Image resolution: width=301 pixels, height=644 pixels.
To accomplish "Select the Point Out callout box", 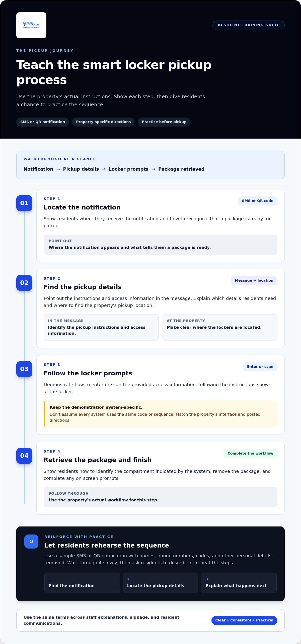I will coord(161,245).
